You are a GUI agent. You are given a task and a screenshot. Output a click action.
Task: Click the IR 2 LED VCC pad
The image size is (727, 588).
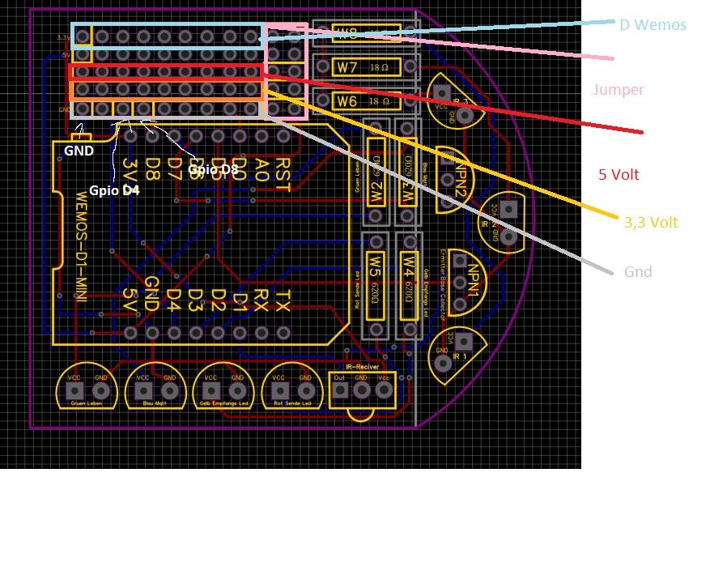click(x=508, y=209)
